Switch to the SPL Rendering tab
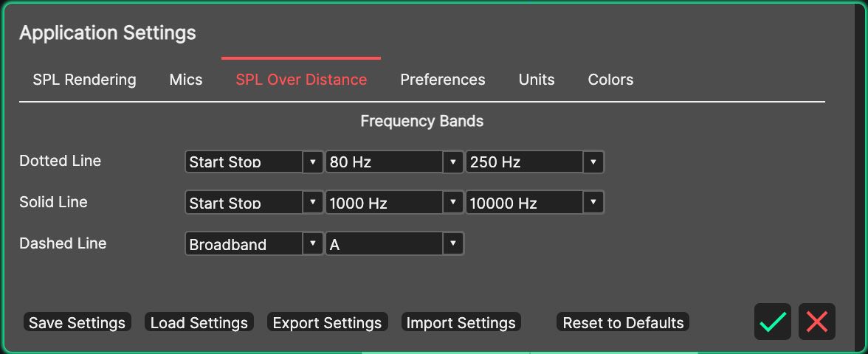 (x=84, y=80)
